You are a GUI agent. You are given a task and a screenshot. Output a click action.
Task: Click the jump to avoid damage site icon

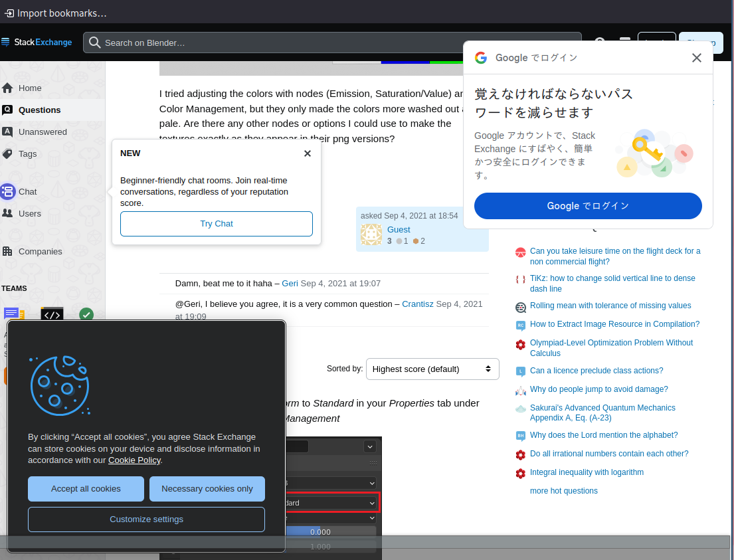[521, 391]
